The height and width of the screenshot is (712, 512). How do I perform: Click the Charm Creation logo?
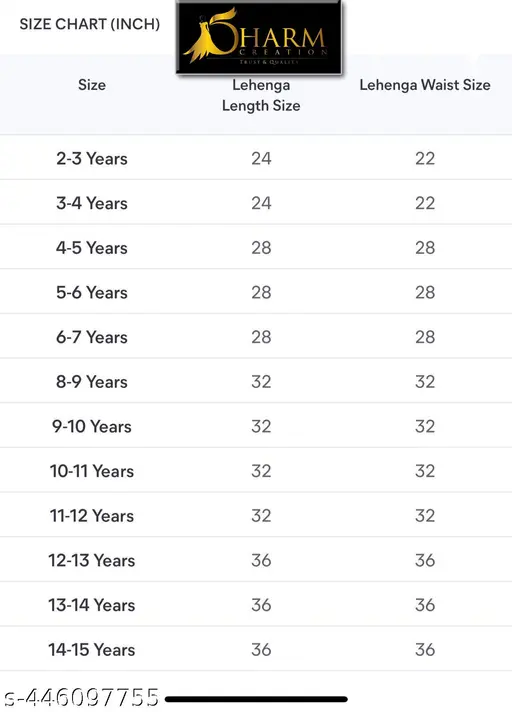[259, 37]
